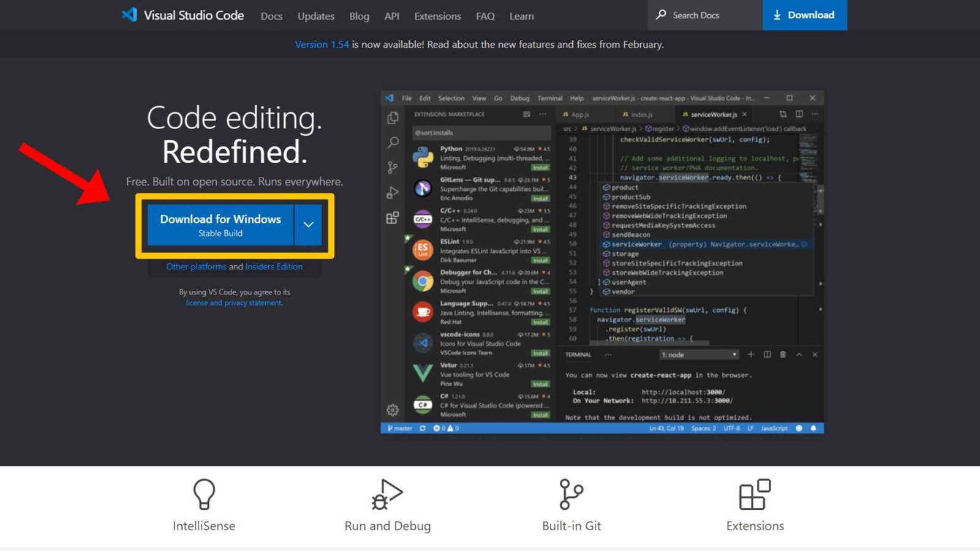
Task: Click the blue Download button in header
Action: pyautogui.click(x=805, y=15)
